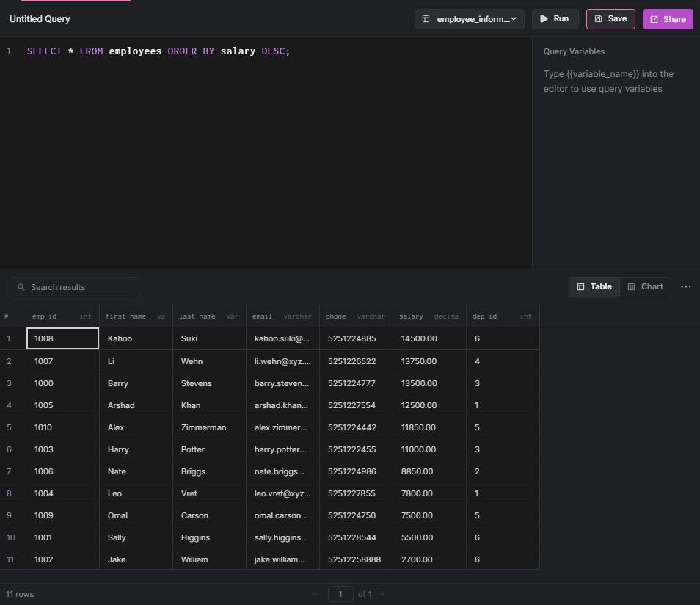700x605 pixels.
Task: Select last name cell William
Action: [x=209, y=559]
